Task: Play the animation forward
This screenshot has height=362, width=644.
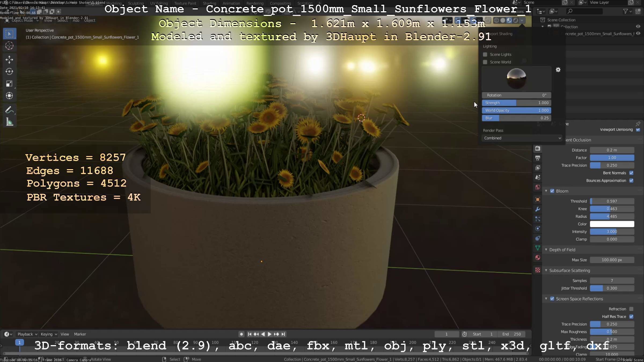Action: coord(269,334)
